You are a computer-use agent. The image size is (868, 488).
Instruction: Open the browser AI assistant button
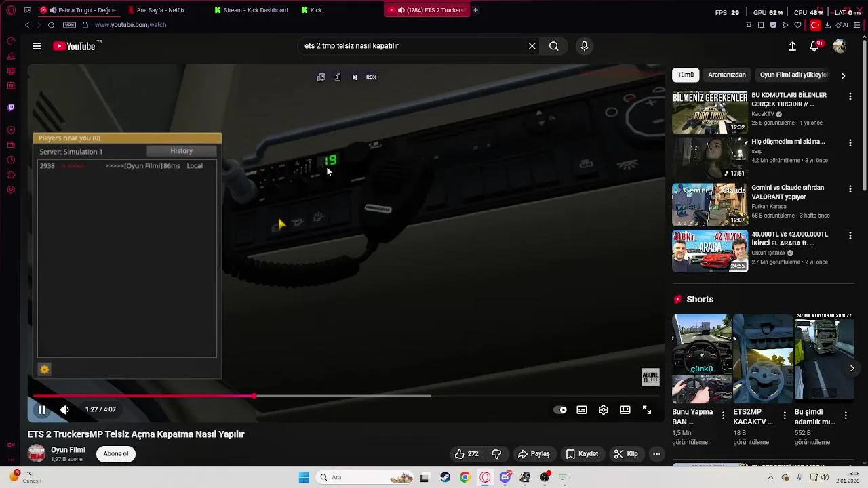[x=843, y=25]
